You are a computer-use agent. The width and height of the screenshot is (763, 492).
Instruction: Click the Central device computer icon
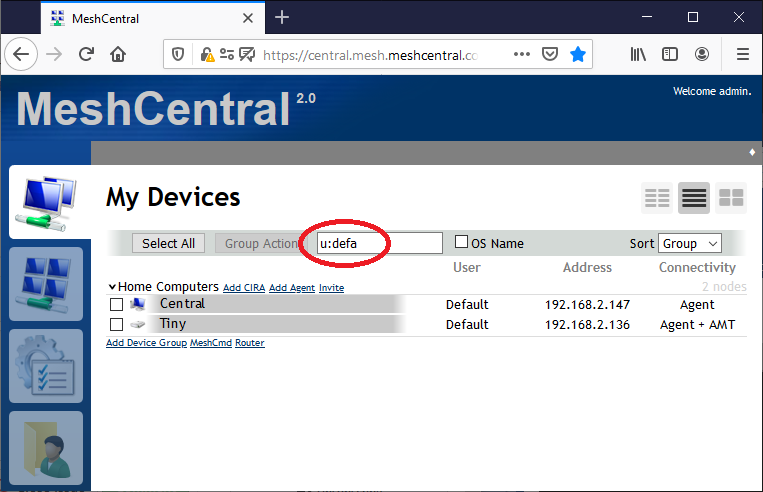click(138, 304)
